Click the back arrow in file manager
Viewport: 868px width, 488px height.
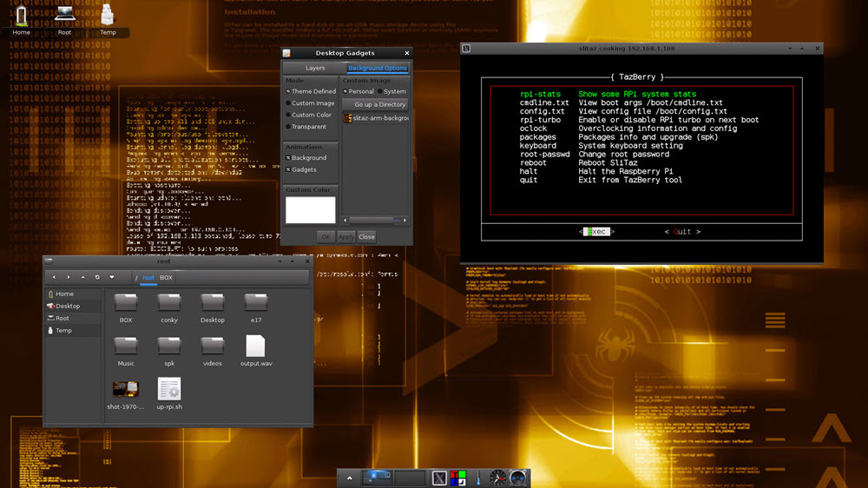pos(54,277)
